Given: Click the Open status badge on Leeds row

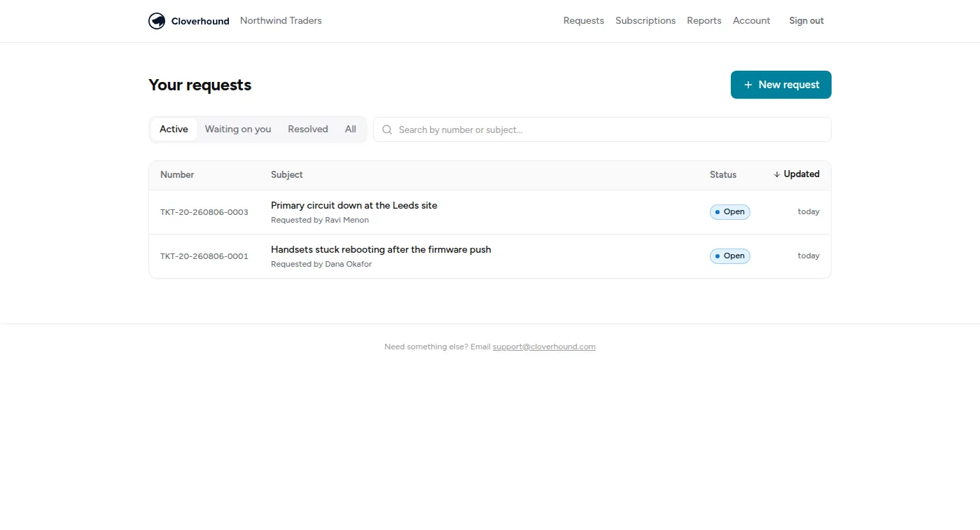Looking at the screenshot, I should tap(730, 212).
